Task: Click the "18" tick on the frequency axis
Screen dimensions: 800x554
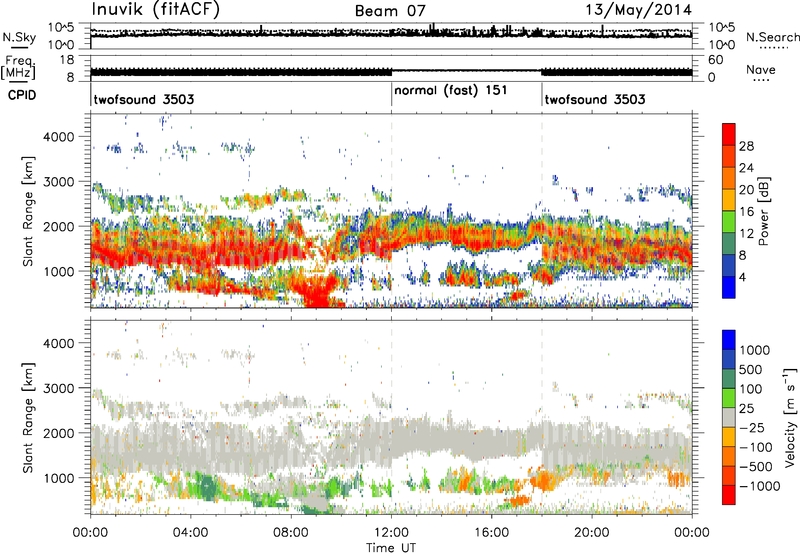Action: coord(66,60)
